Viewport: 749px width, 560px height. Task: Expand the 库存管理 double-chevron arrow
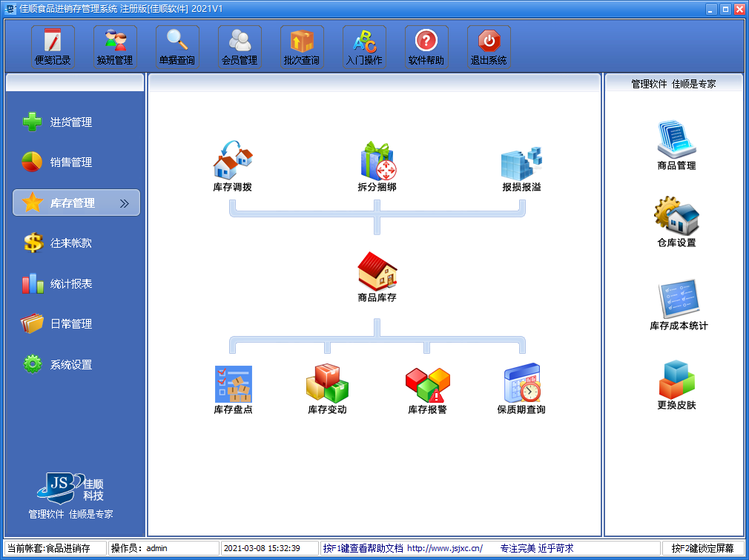[125, 203]
